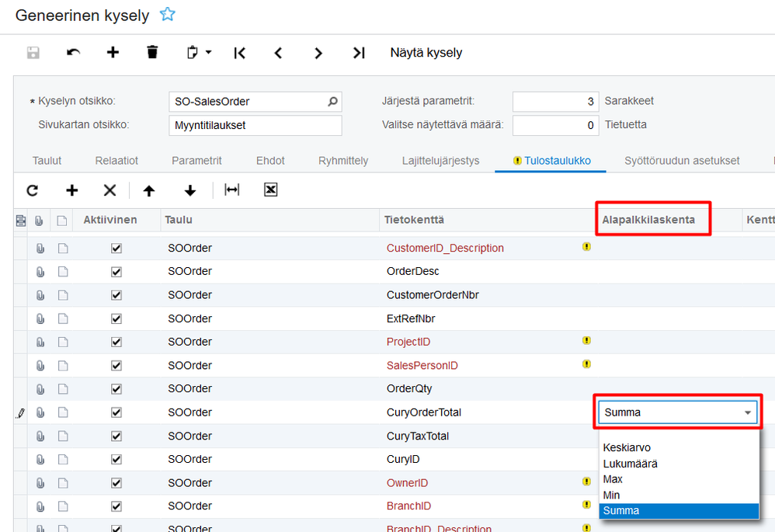Click BranchID field cell

pos(488,506)
